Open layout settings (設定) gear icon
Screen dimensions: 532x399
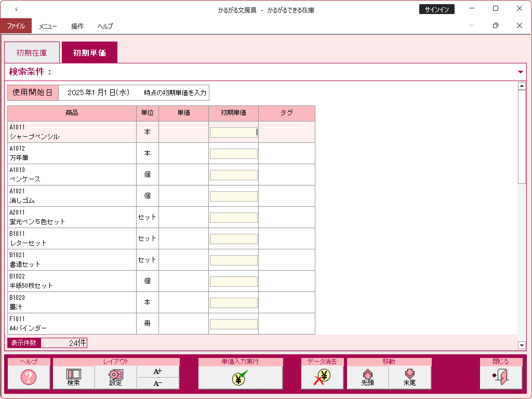(x=116, y=377)
